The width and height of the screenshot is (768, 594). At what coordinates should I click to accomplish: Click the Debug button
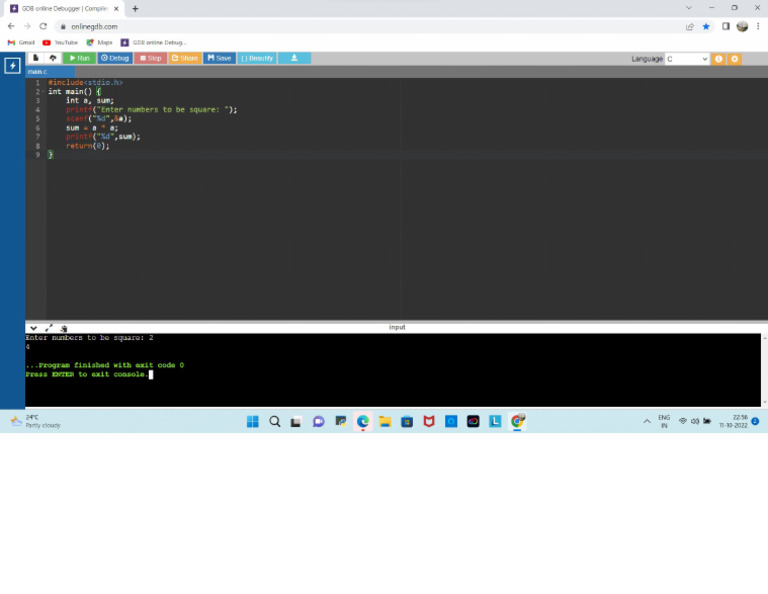click(115, 58)
